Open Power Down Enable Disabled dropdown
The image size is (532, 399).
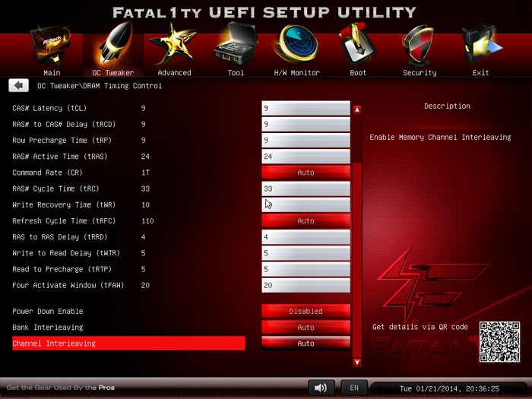click(306, 311)
